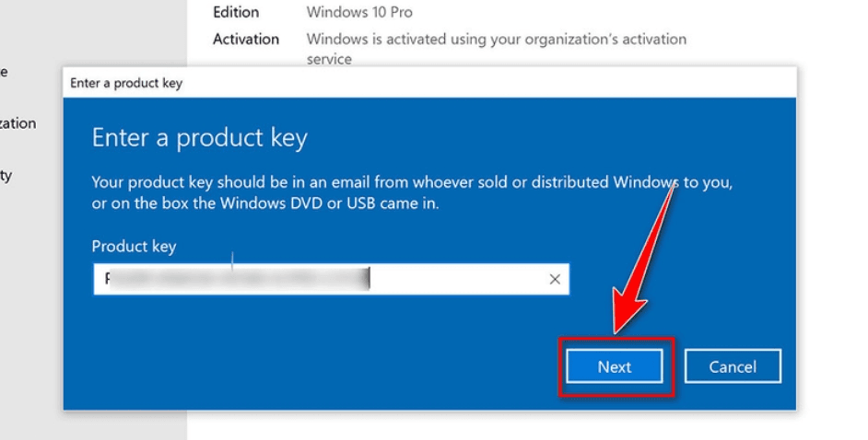868x440 pixels.
Task: Click the Next button
Action: (614, 366)
